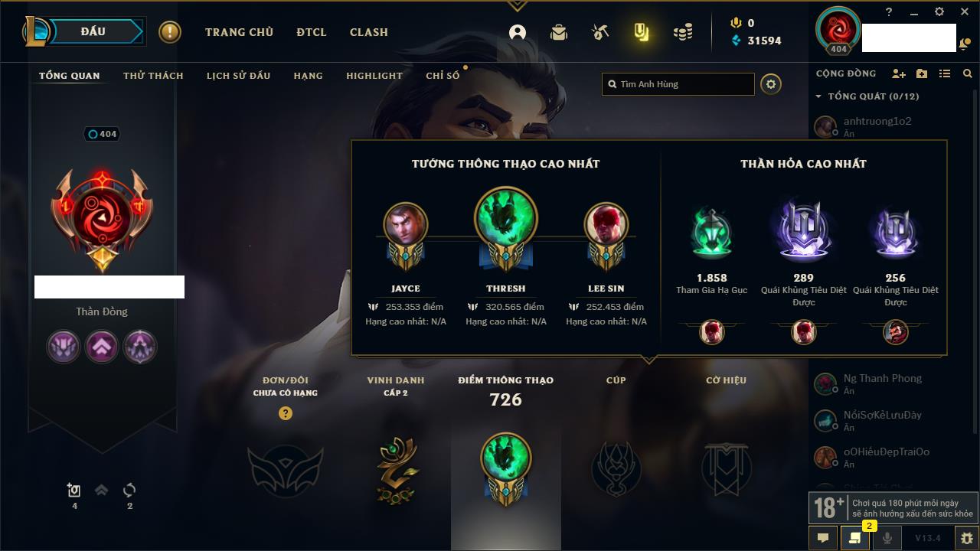Search the friends list magnifier icon

pyautogui.click(x=968, y=73)
